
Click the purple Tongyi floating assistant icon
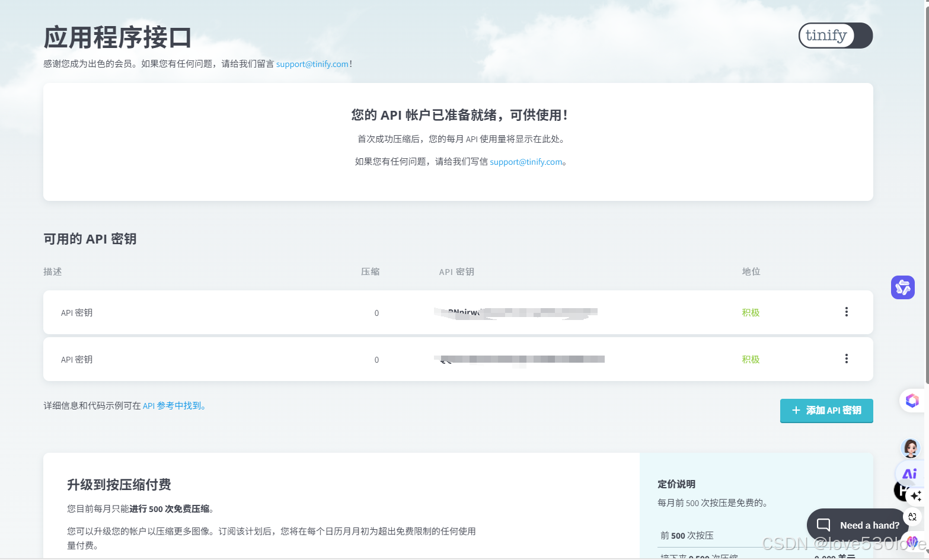[x=903, y=287]
